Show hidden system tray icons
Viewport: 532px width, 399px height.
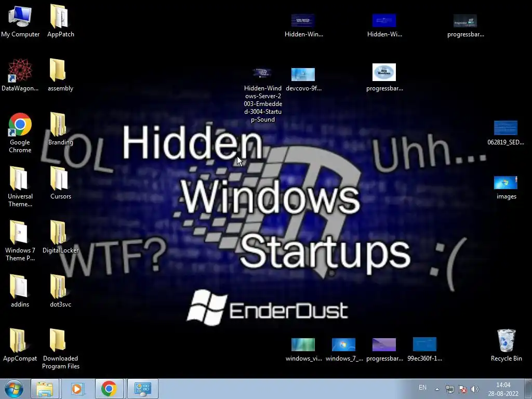[x=437, y=389]
